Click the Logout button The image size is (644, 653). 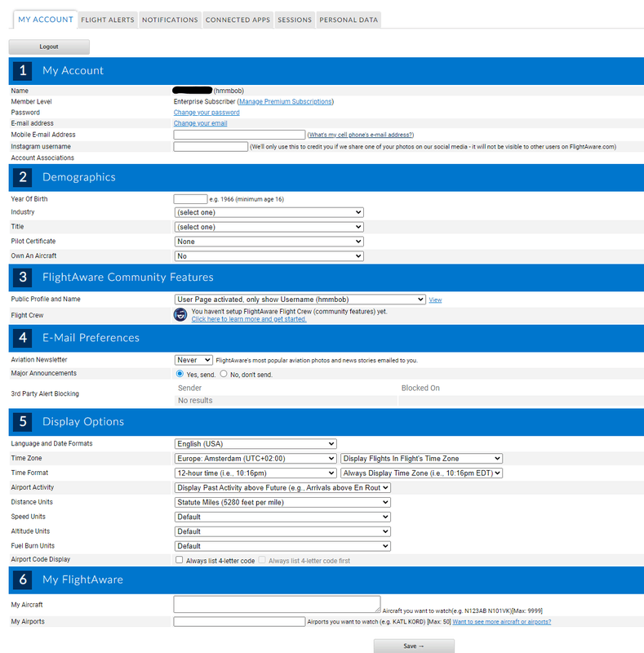[49, 47]
